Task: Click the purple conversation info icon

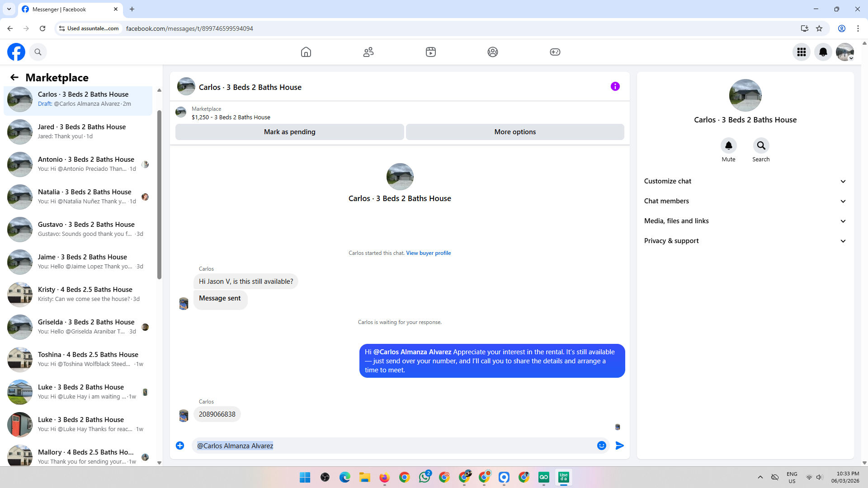Action: tap(615, 86)
